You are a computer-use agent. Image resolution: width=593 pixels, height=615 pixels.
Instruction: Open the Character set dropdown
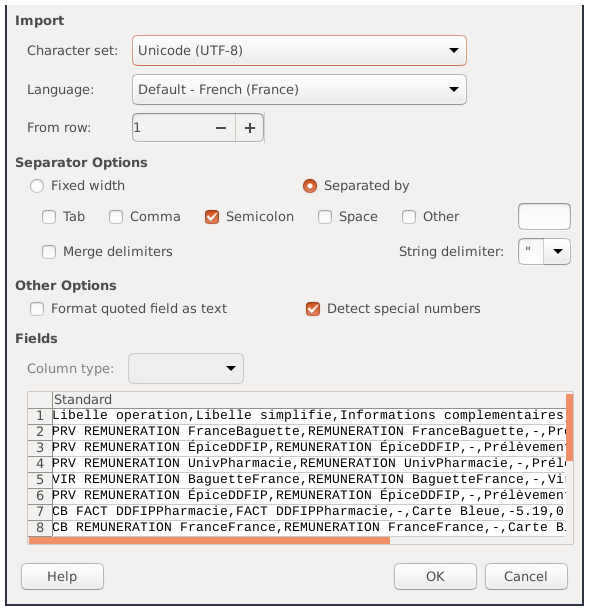click(301, 51)
